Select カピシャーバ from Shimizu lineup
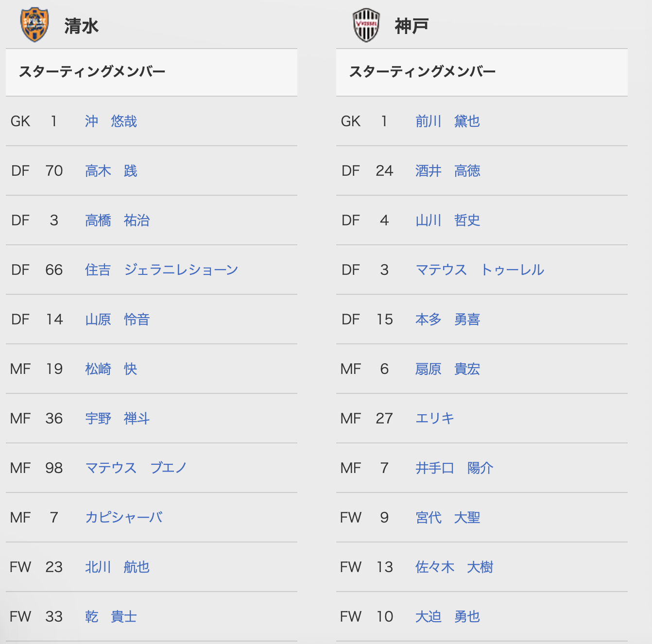Screen dimensions: 652x644 point(124,518)
